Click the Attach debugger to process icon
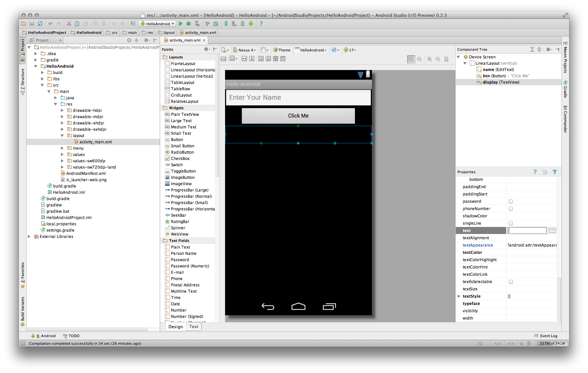Screen dimensions: 588x373 point(197,24)
